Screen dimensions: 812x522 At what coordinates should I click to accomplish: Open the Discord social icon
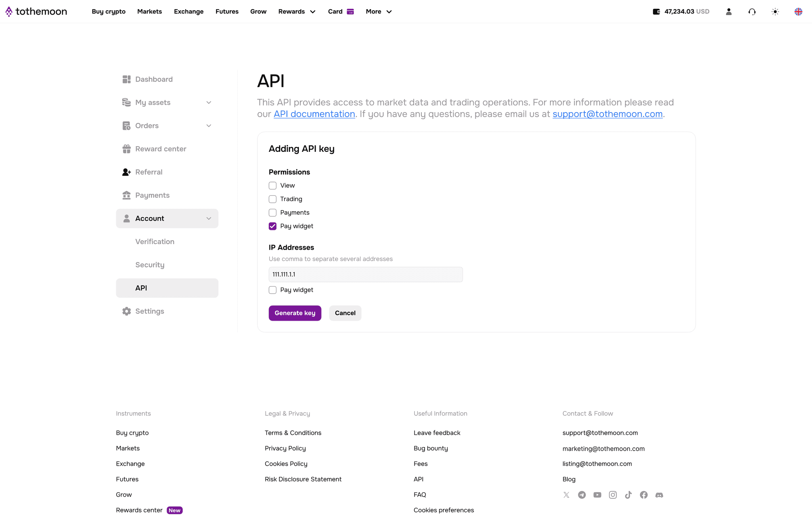pyautogui.click(x=659, y=495)
